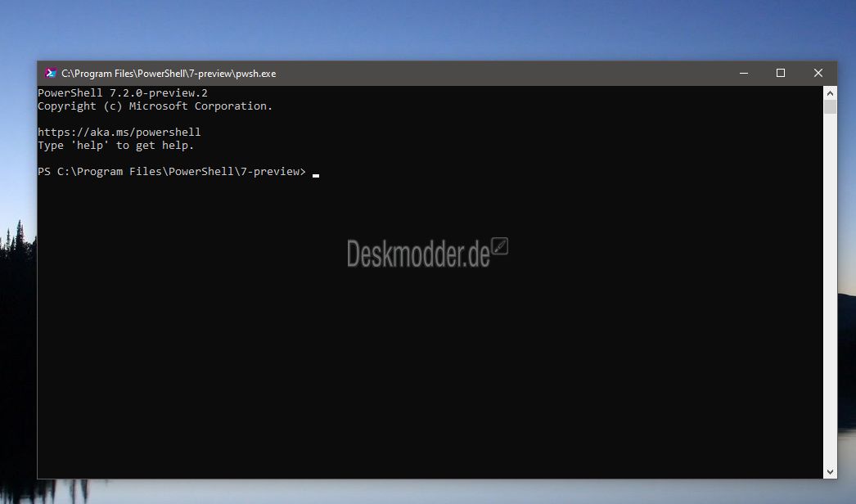Click the blinking cursor after the prompt
Image resolution: width=856 pixels, height=504 pixels.
coord(316,175)
